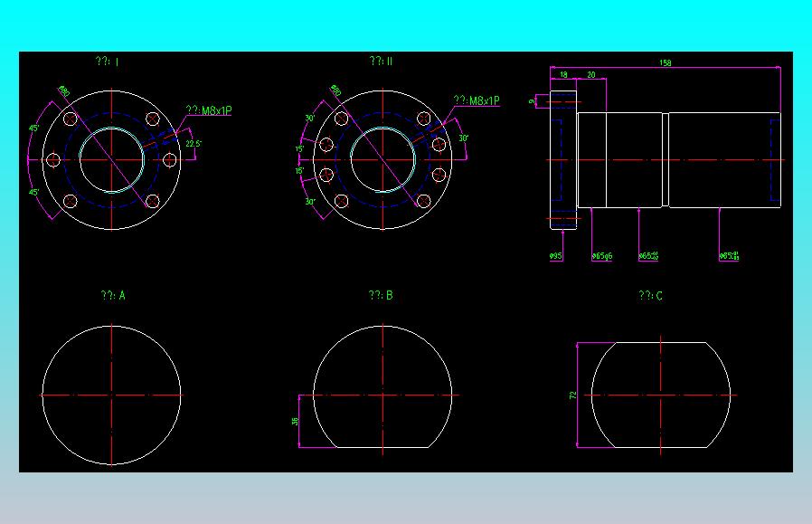Click the 20 length dimension text

pos(591,74)
